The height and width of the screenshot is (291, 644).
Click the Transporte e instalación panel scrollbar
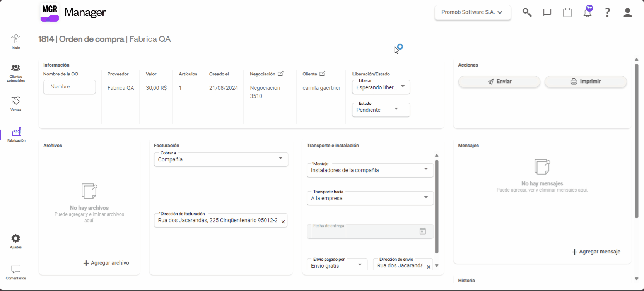point(437,207)
